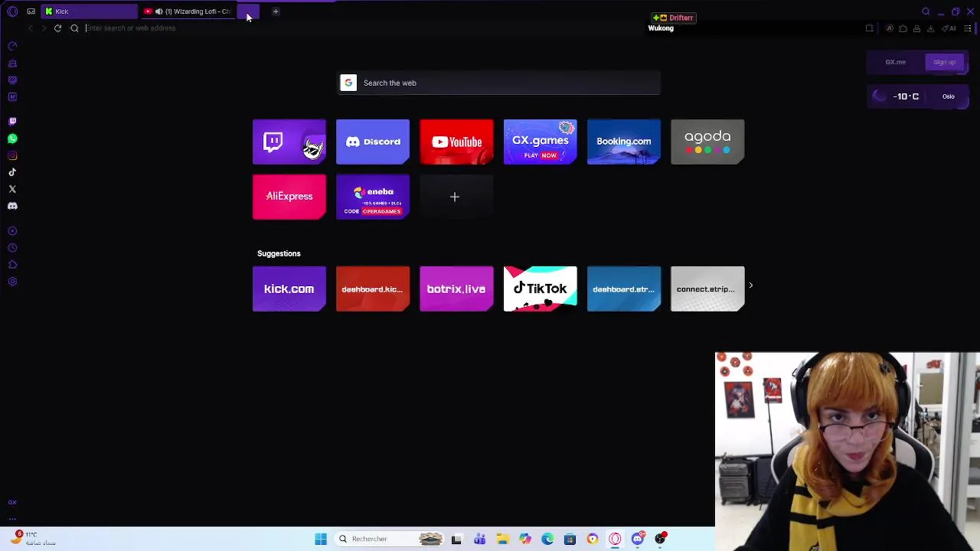Screen dimensions: 980x551
Task: Open the Opera GX main menu logo
Action: click(12, 11)
